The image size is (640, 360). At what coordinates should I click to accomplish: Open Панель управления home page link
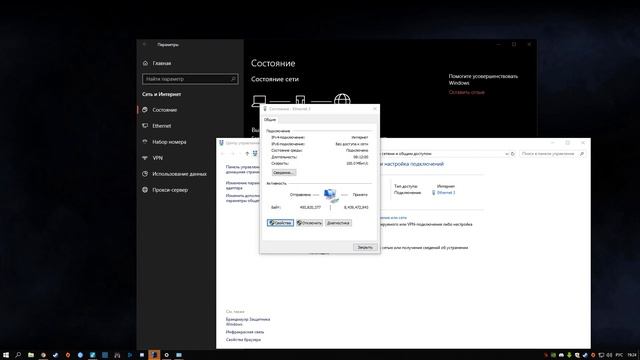tap(242, 169)
